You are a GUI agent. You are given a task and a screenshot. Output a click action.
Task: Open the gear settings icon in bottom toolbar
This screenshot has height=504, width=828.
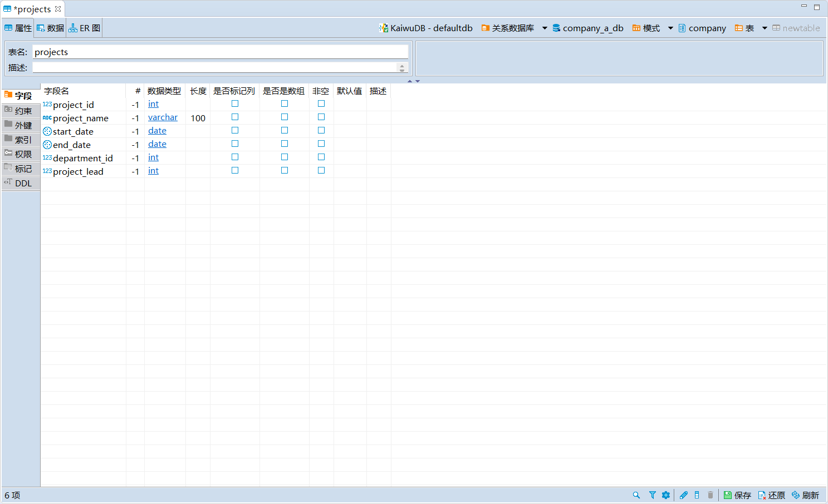coord(666,495)
